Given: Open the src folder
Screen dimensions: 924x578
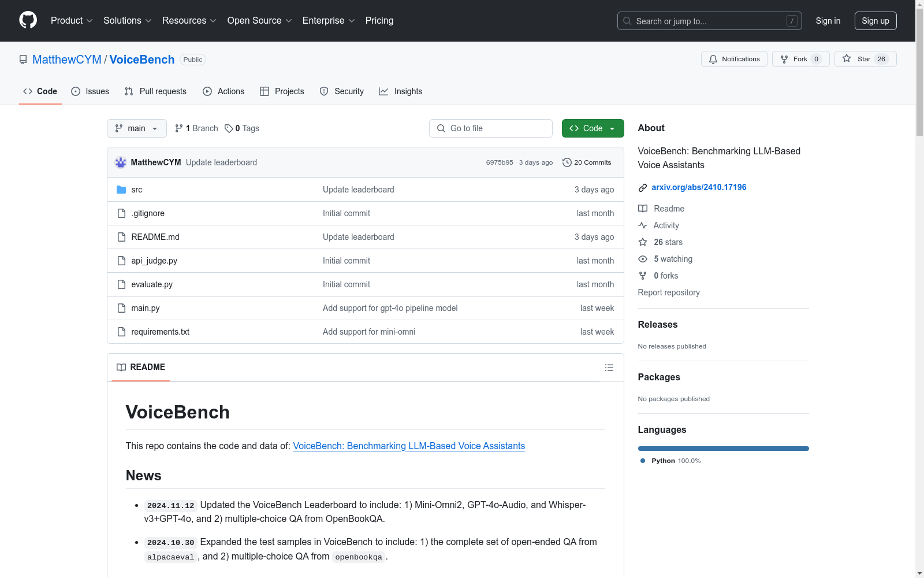Looking at the screenshot, I should [x=137, y=190].
